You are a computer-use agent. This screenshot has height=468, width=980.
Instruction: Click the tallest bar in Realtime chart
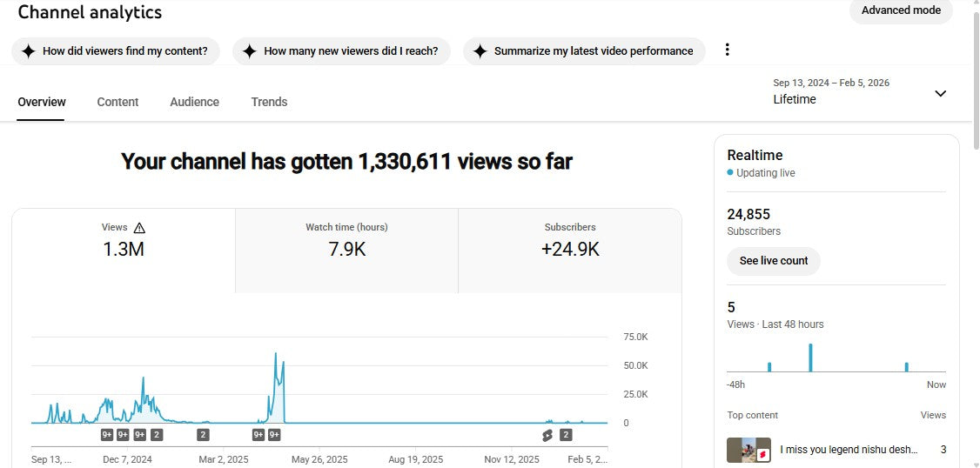point(810,358)
